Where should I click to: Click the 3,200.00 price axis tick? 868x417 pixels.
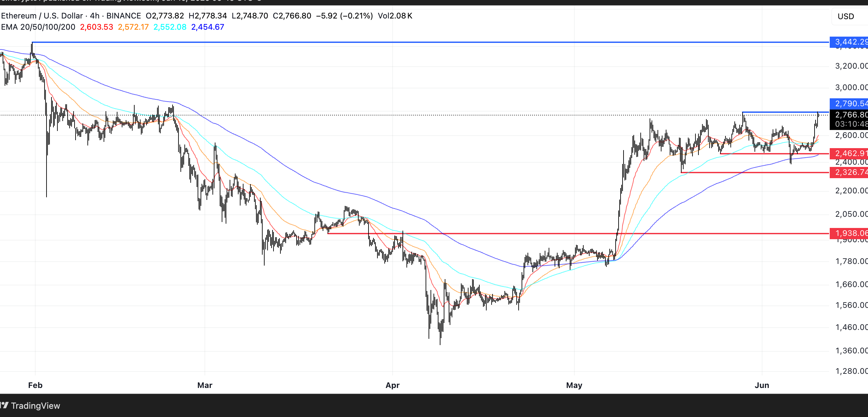(x=851, y=66)
